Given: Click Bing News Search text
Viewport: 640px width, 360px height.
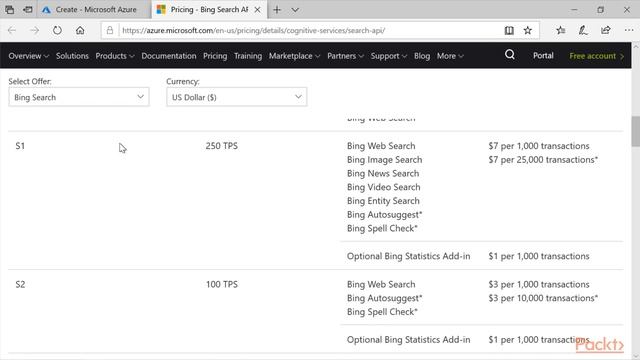Looking at the screenshot, I should click(383, 173).
